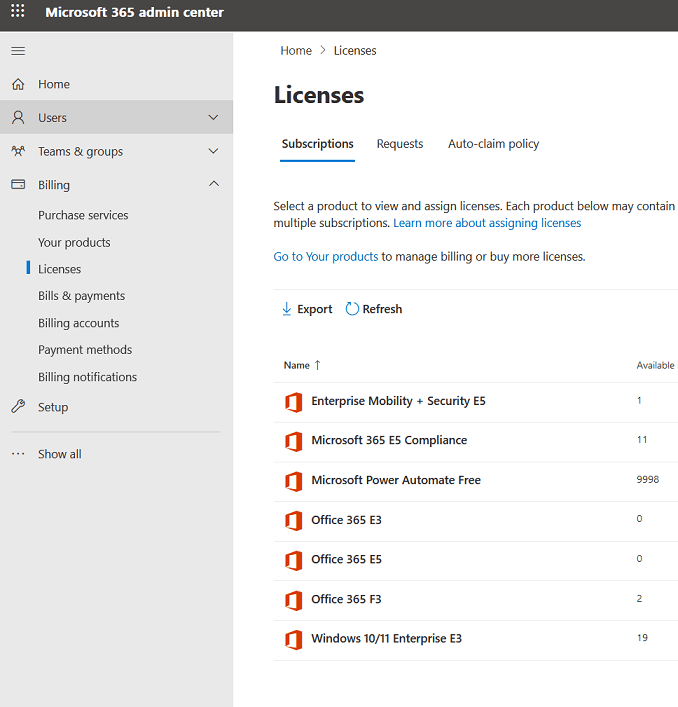Open Microsoft Power Automate Free product
Viewport: 678px width, 707px height.
click(396, 480)
